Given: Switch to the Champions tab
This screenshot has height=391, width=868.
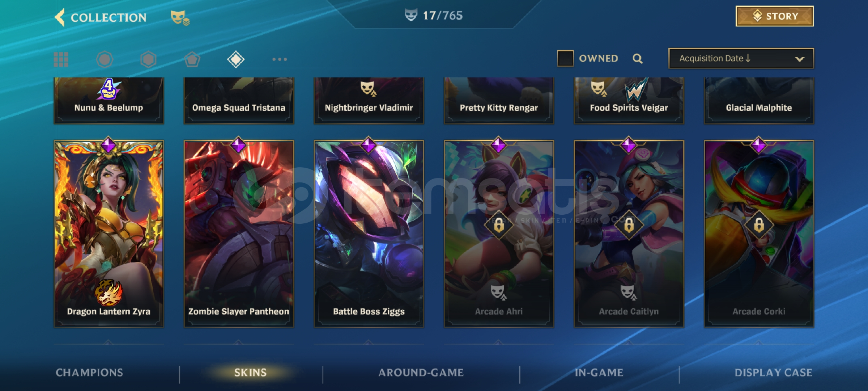Looking at the screenshot, I should pos(89,373).
